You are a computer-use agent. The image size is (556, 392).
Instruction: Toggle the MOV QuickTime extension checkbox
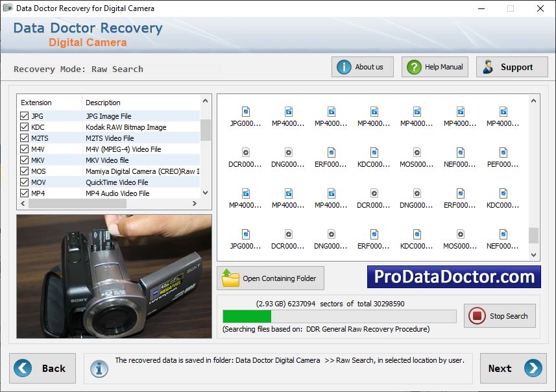[x=25, y=182]
